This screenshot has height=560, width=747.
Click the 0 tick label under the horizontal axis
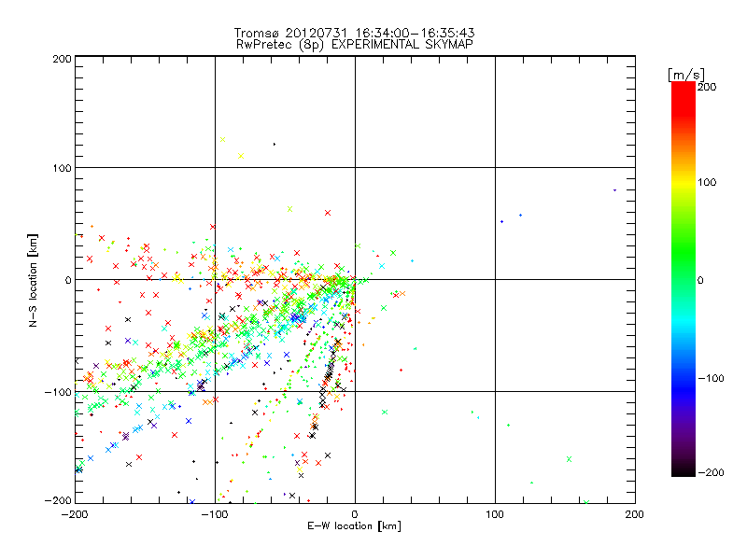(355, 513)
